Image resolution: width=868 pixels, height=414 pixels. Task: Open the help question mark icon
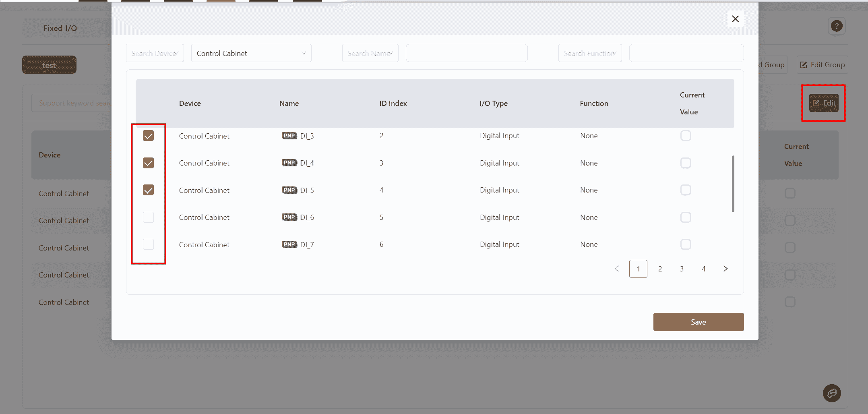point(837,26)
